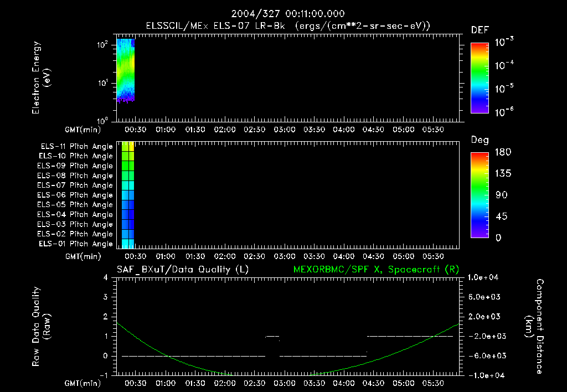
Task: Click the DEF color bar in the top panel
Action: 480,78
